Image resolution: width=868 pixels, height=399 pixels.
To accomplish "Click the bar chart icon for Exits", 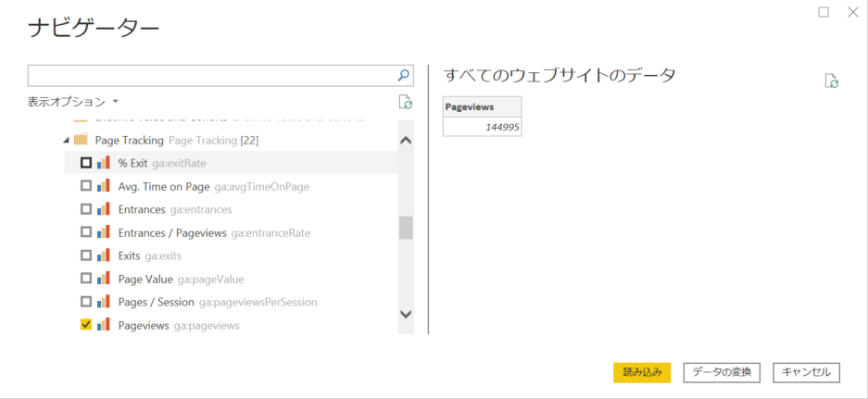I will coord(104,256).
